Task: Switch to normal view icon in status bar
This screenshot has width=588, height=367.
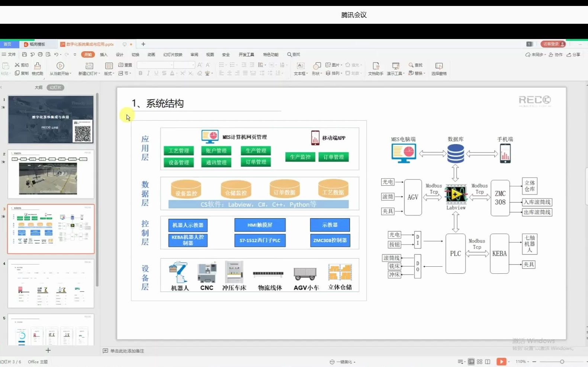Action: point(471,361)
